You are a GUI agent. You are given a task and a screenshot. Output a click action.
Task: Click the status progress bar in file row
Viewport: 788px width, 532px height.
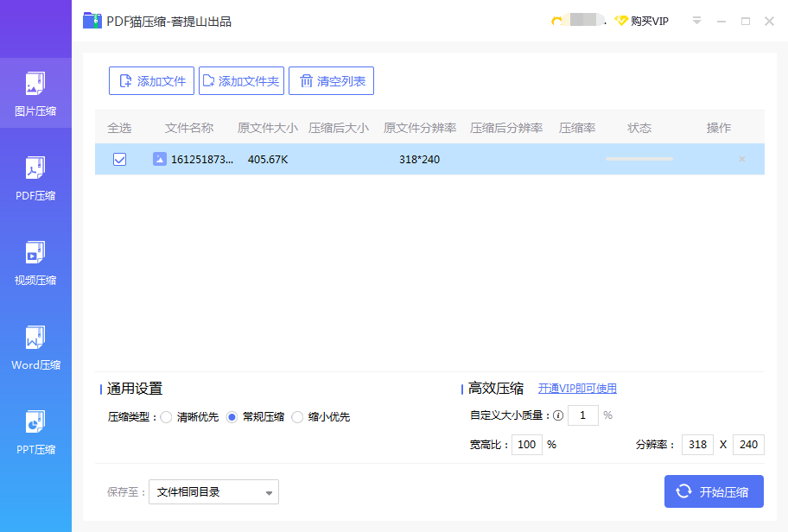point(639,159)
